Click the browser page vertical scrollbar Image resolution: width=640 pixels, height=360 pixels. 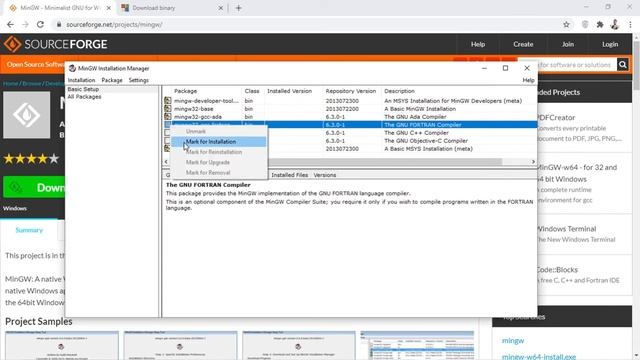point(636,65)
